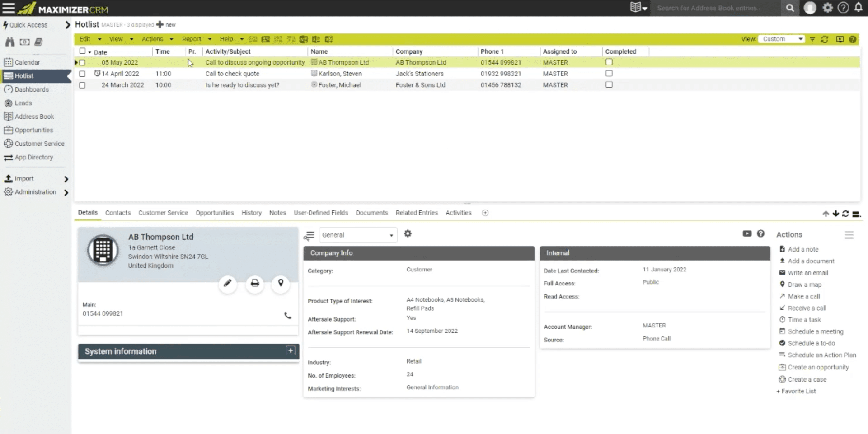868x434 pixels.
Task: Open the top bar settings gear
Action: pyautogui.click(x=827, y=8)
